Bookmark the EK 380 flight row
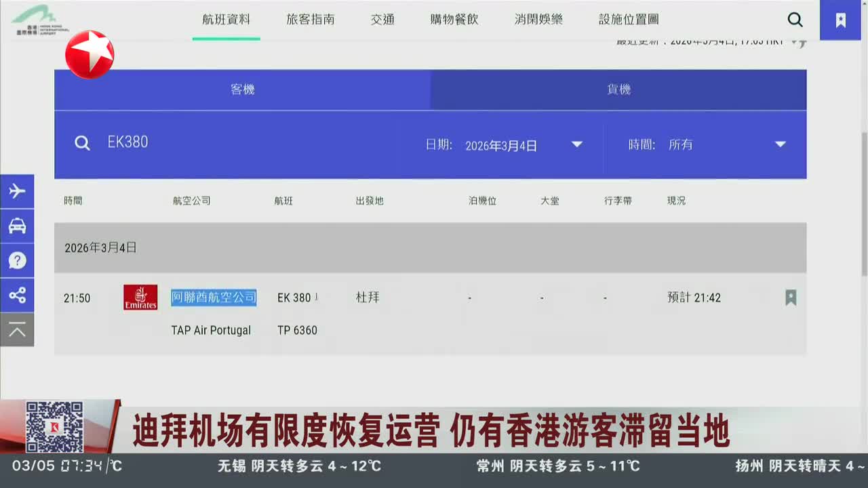The image size is (868, 488). coord(790,298)
